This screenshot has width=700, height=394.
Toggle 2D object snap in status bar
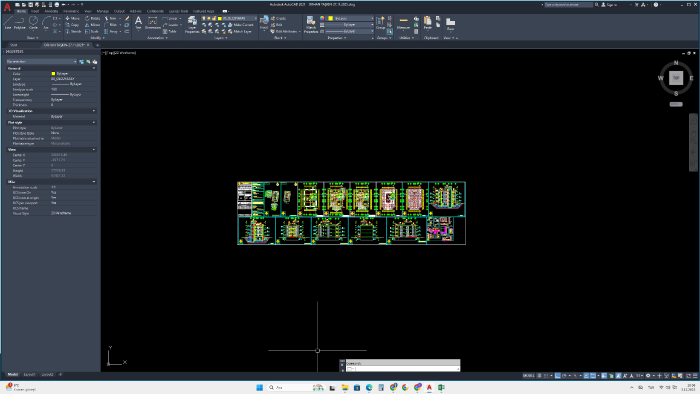[x=593, y=376]
